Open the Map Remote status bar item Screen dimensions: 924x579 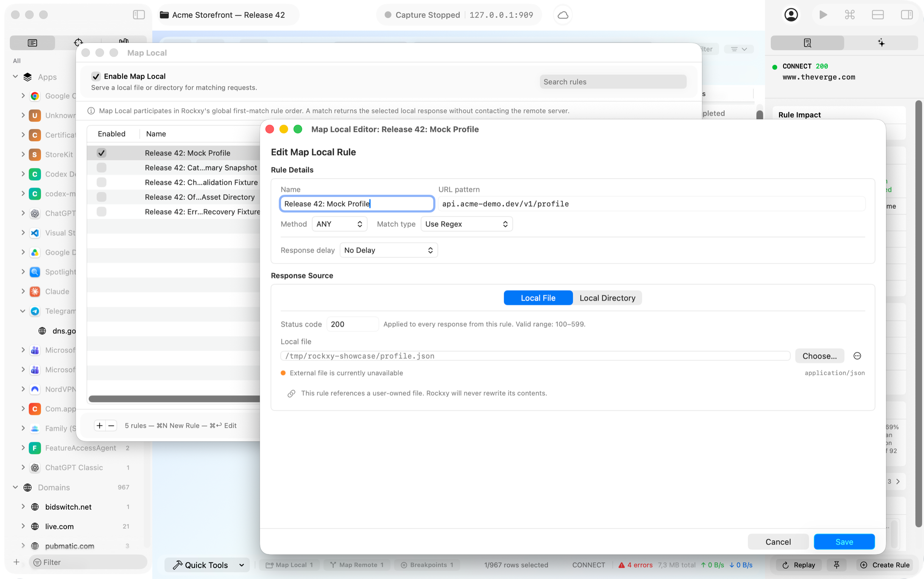coord(356,565)
